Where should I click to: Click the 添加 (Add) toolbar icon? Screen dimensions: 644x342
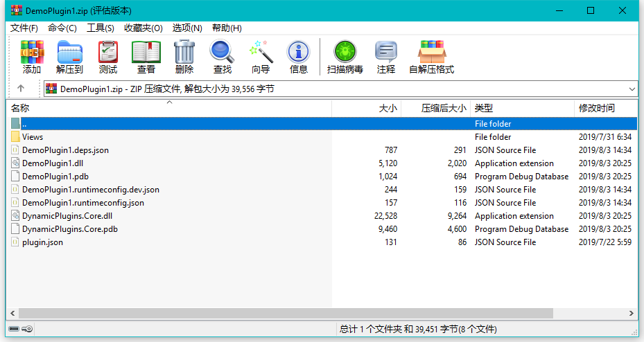32,53
